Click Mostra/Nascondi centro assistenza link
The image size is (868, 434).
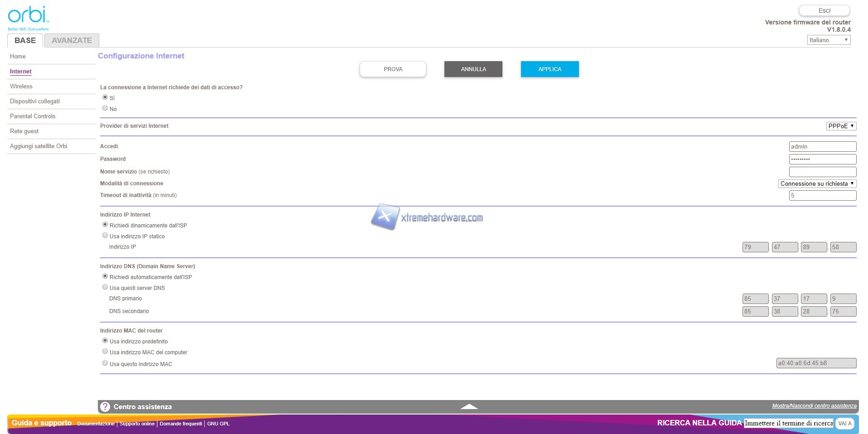pyautogui.click(x=814, y=406)
